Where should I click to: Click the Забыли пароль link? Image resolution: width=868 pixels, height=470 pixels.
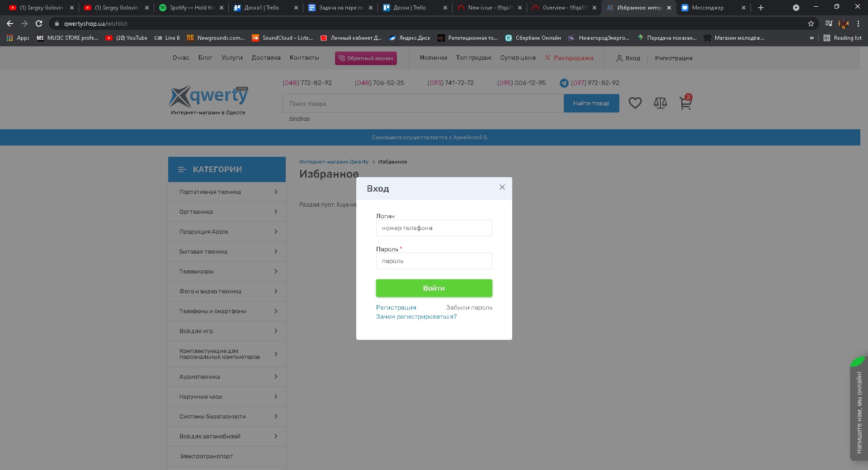point(469,308)
